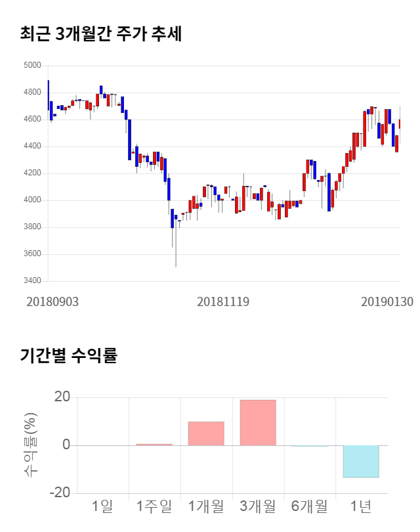Image resolution: width=420 pixels, height=532 pixels.
Task: Click the -20 return axis label
Action: (x=60, y=493)
